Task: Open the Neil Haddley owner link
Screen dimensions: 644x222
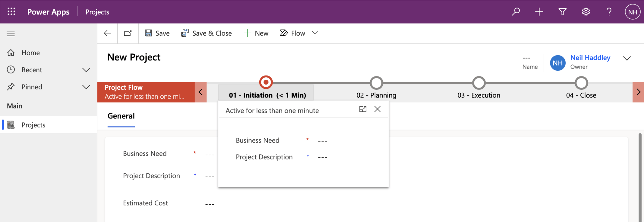Action: [590, 58]
